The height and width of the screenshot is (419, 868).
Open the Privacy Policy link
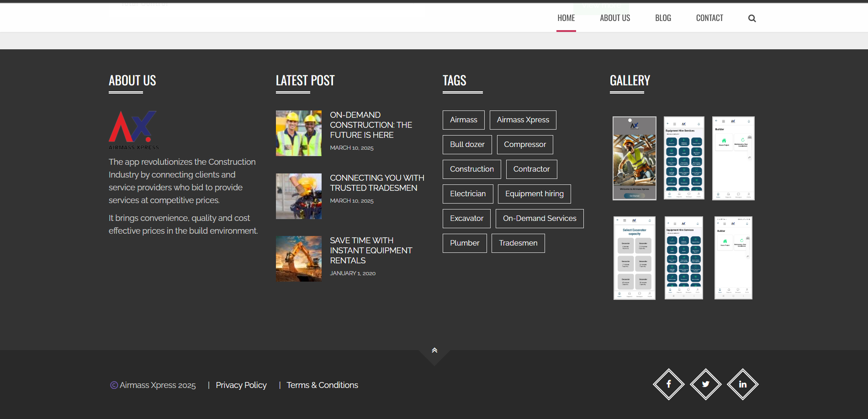pos(241,385)
